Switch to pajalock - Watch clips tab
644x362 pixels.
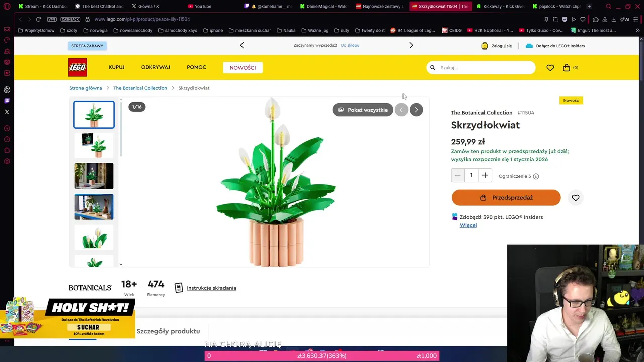(556, 6)
